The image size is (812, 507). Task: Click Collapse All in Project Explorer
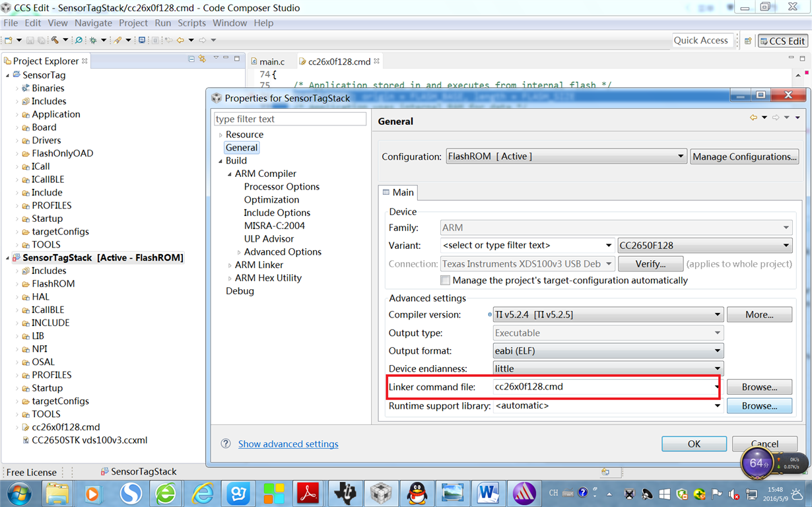(x=191, y=59)
